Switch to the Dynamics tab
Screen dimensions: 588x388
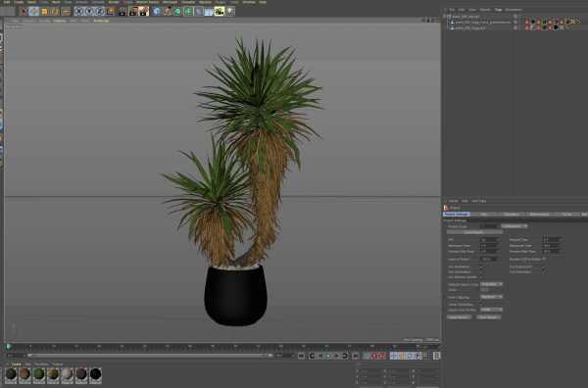tap(512, 214)
